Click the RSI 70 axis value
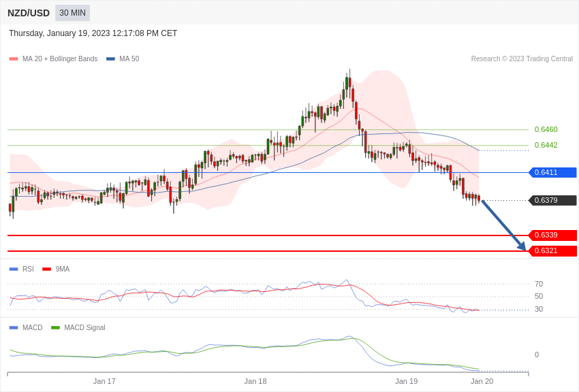The height and width of the screenshot is (392, 579). [x=539, y=284]
